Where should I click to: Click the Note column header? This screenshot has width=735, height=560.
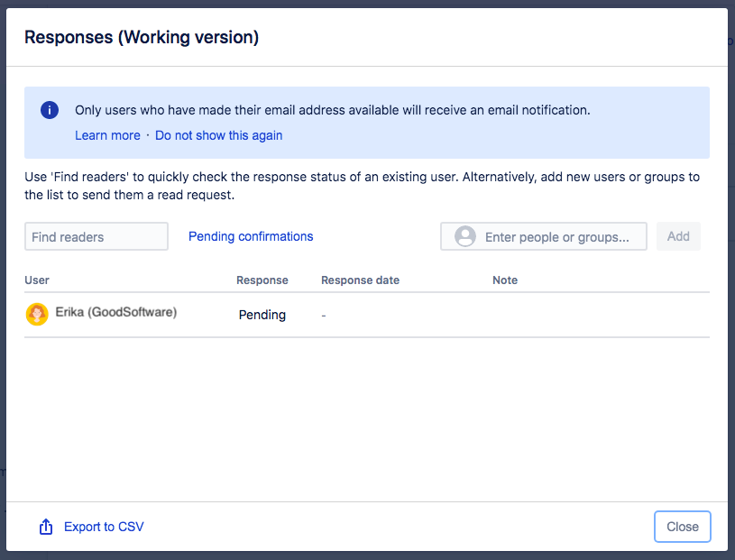(x=505, y=280)
